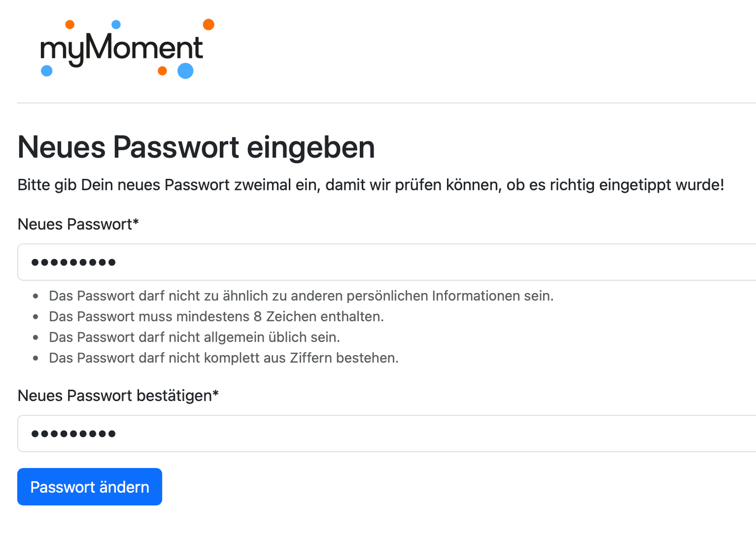Click the "mindestens 8 Zeichen" password hint
756x535 pixels.
[x=216, y=316]
